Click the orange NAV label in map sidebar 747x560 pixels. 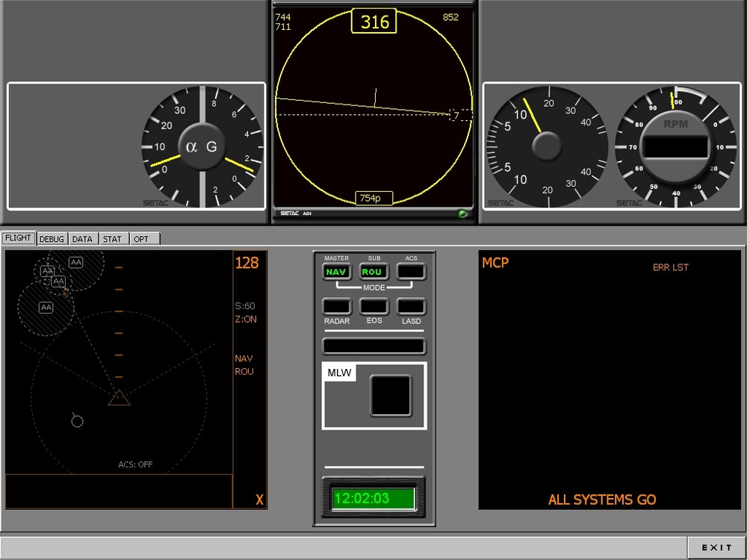point(244,358)
